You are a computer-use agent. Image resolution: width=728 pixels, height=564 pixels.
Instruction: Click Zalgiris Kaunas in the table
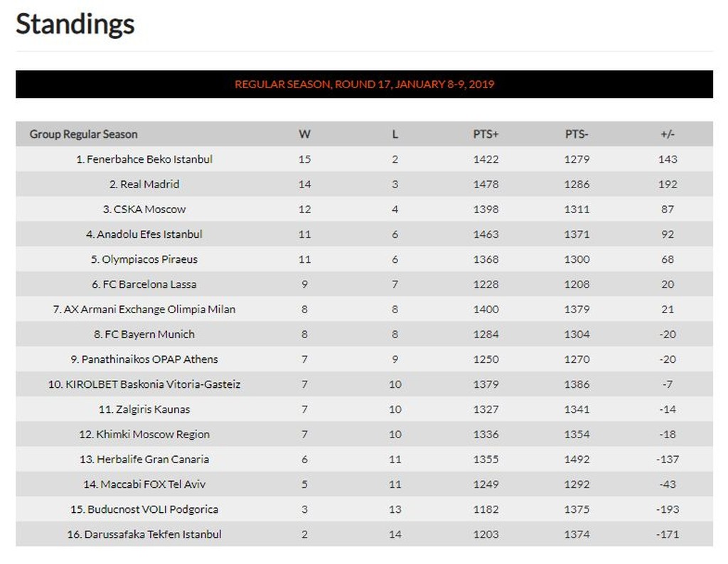(150, 409)
